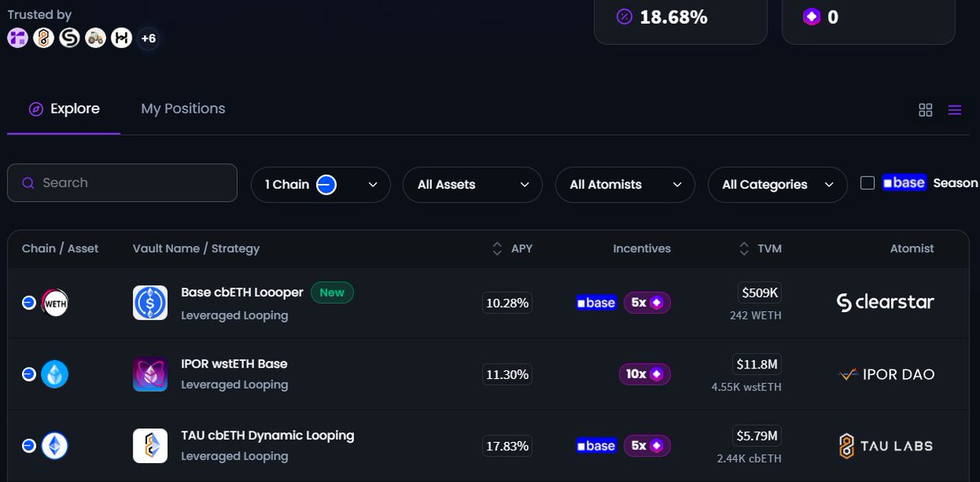
Task: Open the +6 more trusted partners badge
Action: tap(148, 38)
